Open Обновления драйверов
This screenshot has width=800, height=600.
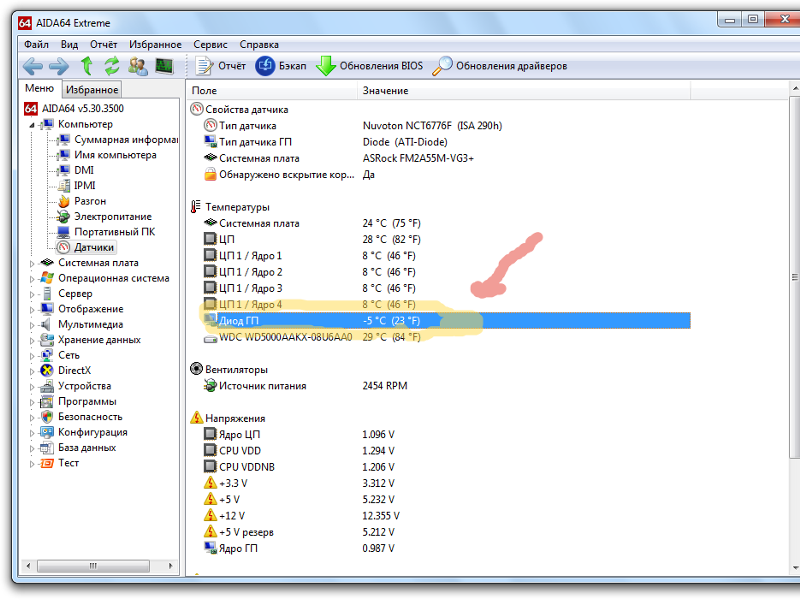click(499, 66)
